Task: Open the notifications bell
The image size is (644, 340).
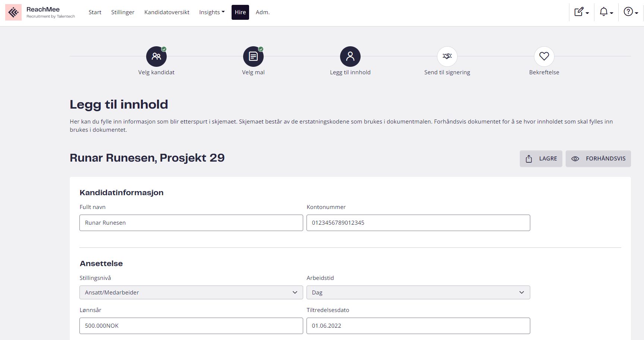Action: (606, 12)
